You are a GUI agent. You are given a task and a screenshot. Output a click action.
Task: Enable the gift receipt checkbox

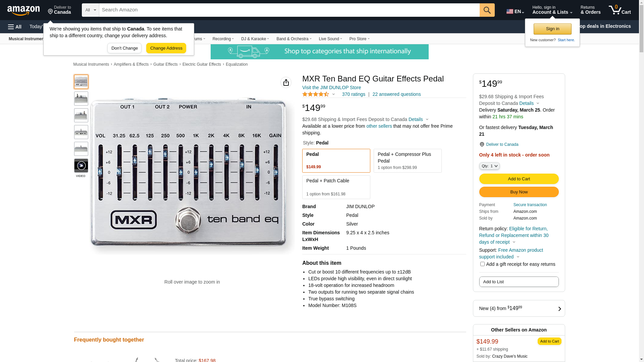pos(482,264)
